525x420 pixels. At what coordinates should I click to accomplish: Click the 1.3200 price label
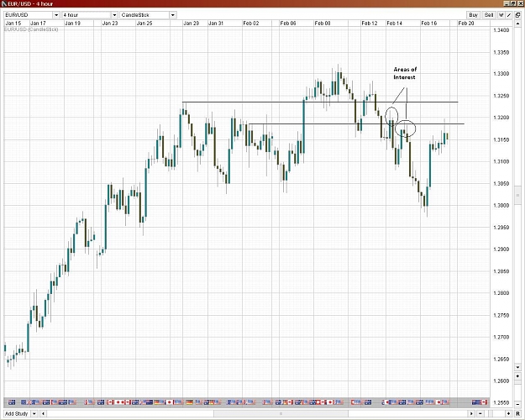501,118
